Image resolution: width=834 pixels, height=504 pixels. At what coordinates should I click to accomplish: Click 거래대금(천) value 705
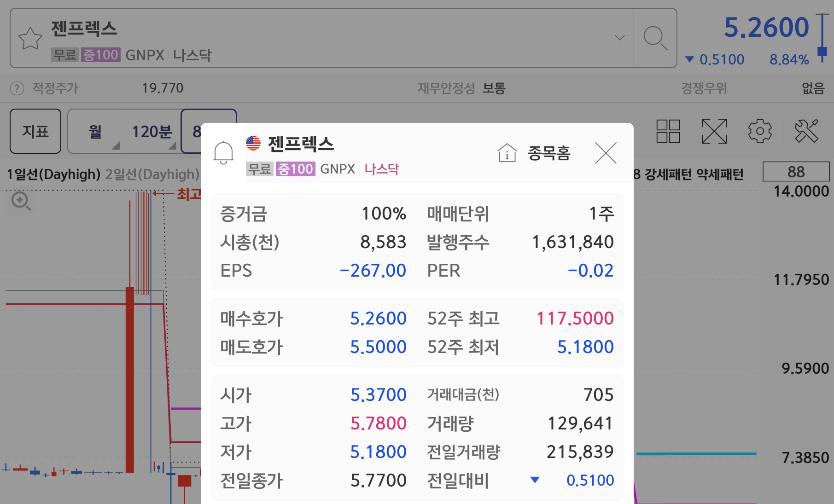[598, 394]
